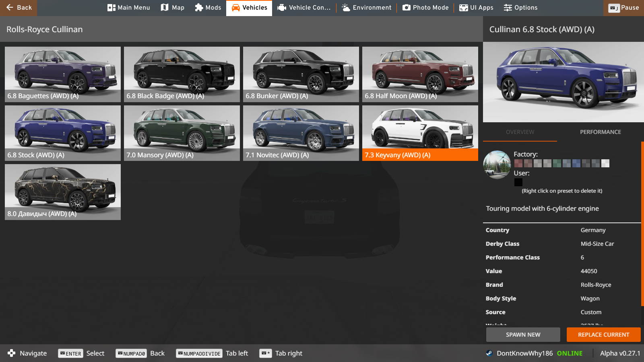Click the 'Alpha v0.27.1' version text

[620, 353]
